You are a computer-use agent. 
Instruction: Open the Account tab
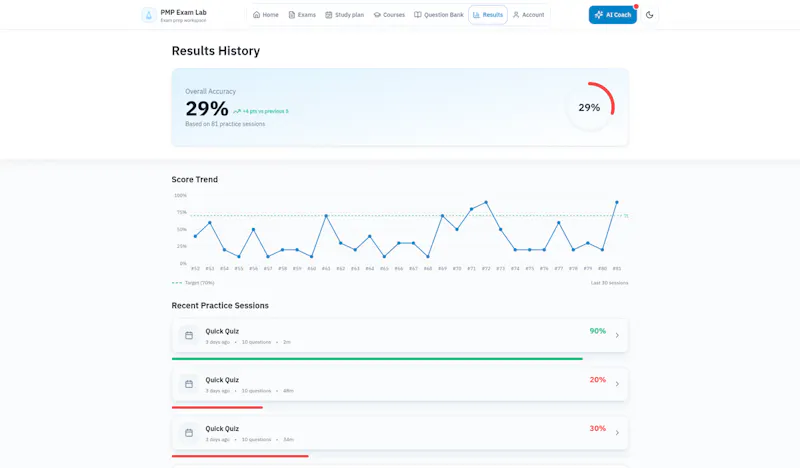529,15
